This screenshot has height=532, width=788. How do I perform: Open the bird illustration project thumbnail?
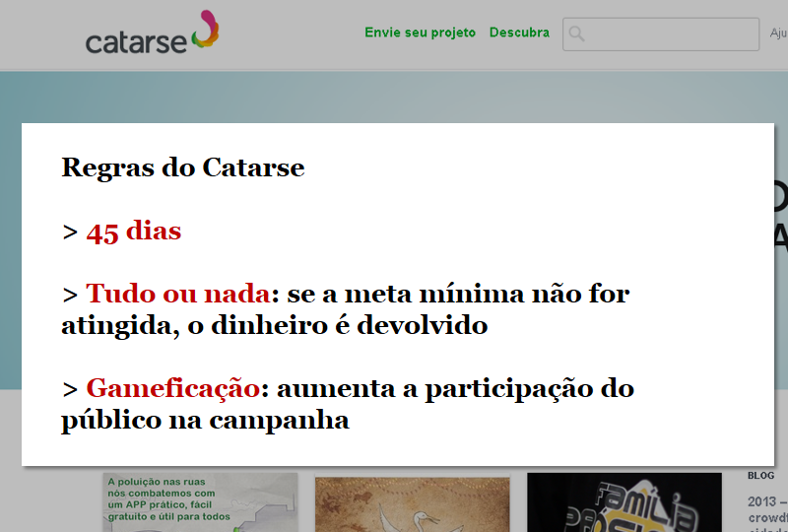[x=412, y=504]
